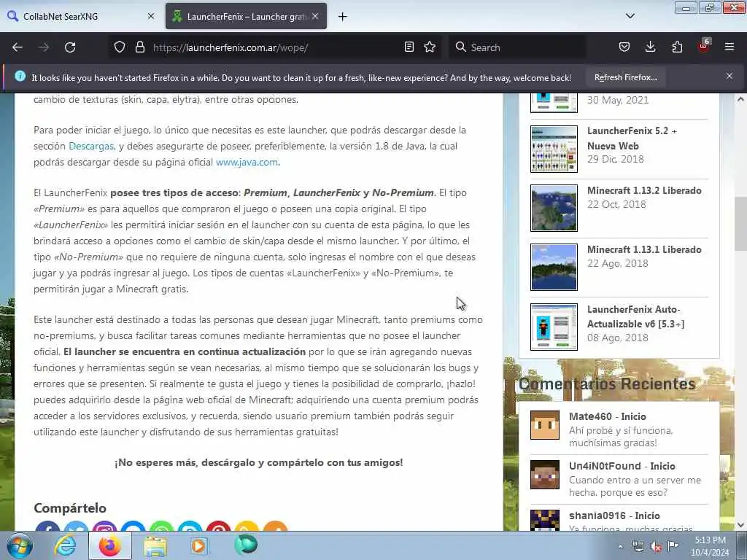Close the CollabNet SearXNG tab
The width and height of the screenshot is (747, 560).
151,16
